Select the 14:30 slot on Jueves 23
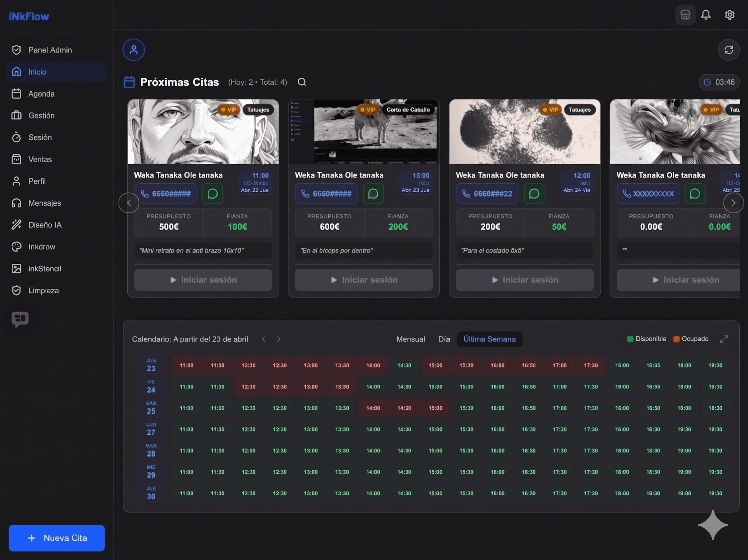748x560 pixels. 404,365
